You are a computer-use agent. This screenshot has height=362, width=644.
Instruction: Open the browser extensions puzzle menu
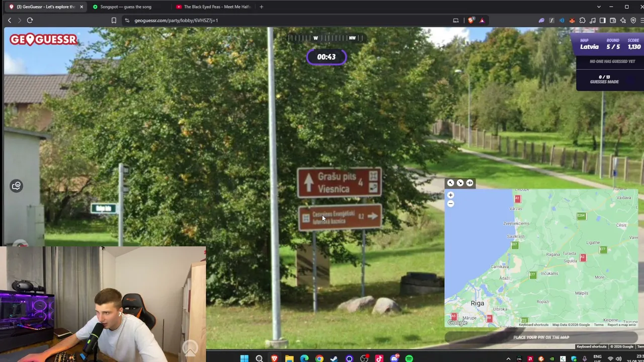coord(582,21)
